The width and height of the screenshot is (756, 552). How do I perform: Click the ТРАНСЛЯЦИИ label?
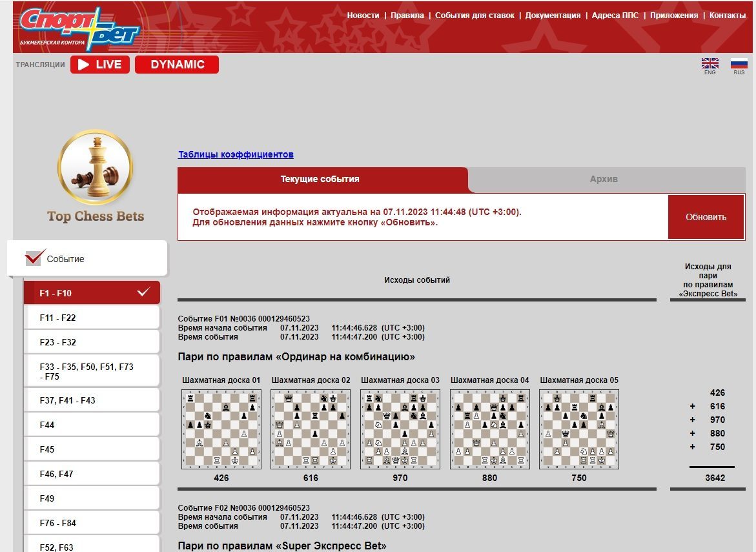(x=41, y=65)
